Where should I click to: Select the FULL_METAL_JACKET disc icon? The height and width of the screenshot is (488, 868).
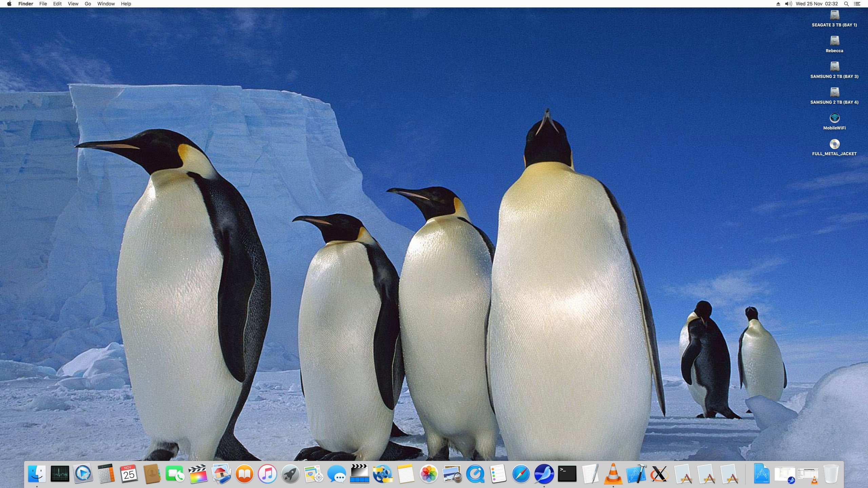(834, 147)
